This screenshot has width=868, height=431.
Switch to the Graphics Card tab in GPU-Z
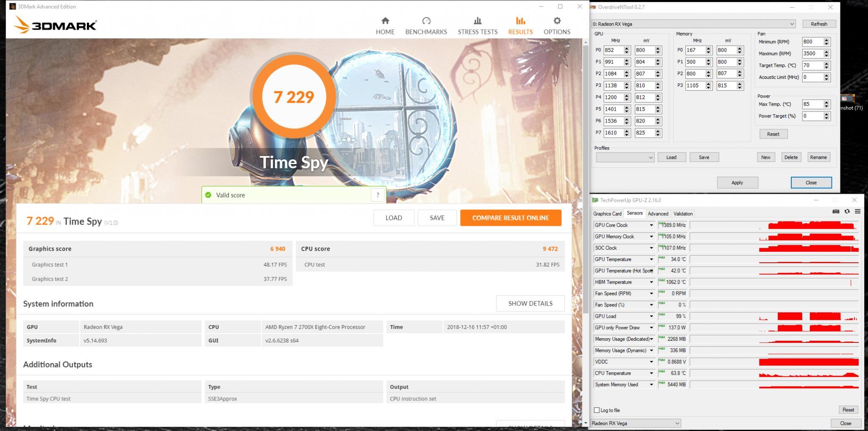coord(607,214)
